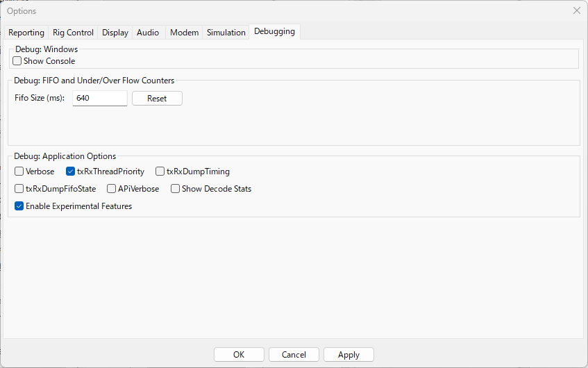The image size is (588, 368).
Task: Uncheck the txRxThreadPriority option
Action: (x=71, y=172)
